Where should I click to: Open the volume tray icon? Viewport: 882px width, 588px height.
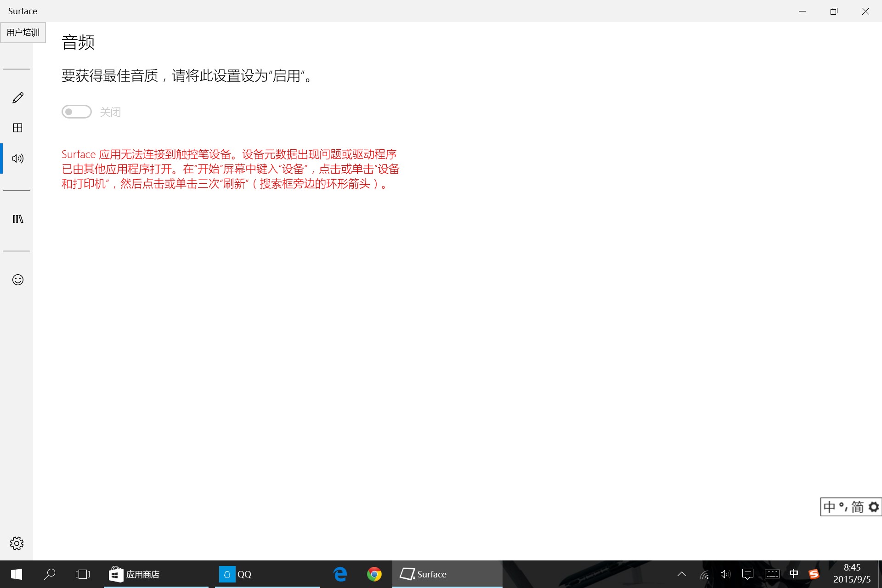tap(725, 574)
